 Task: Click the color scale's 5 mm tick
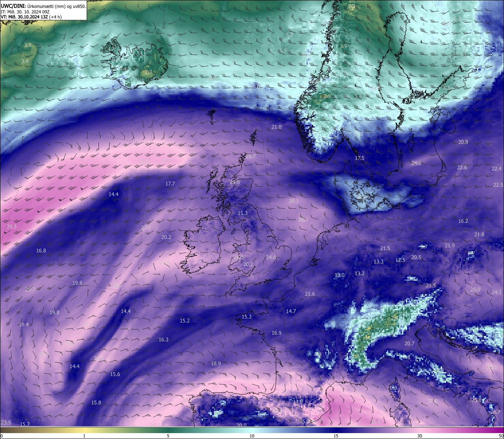(x=168, y=436)
